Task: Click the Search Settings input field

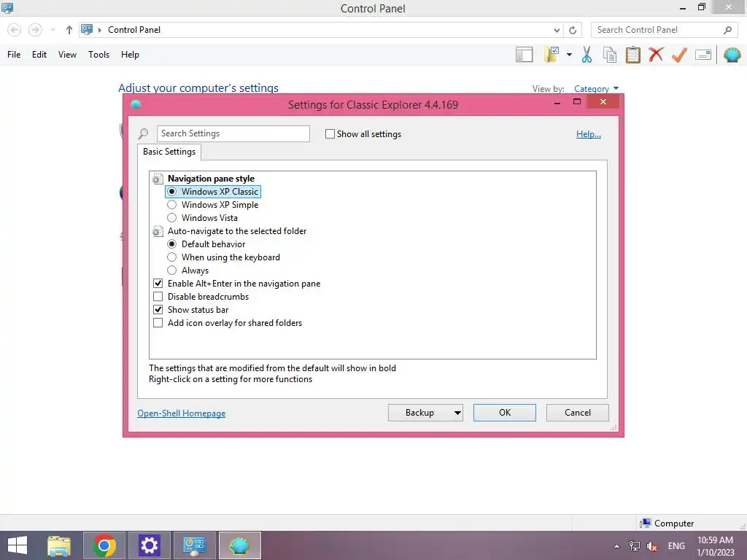Action: point(233,133)
